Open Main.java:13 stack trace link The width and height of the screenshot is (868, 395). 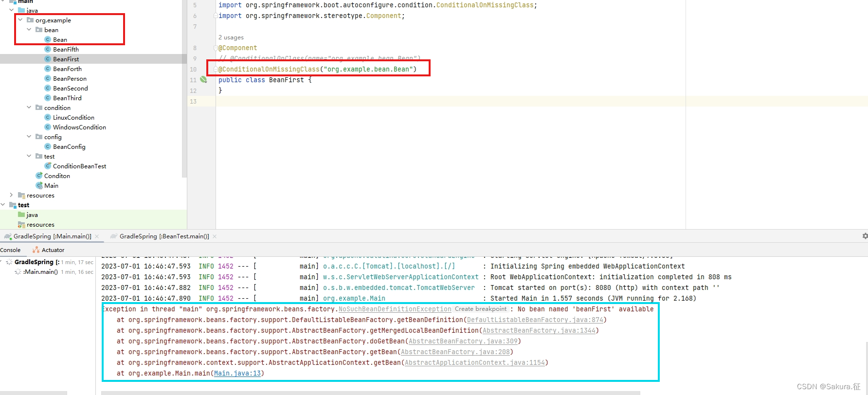pos(237,373)
